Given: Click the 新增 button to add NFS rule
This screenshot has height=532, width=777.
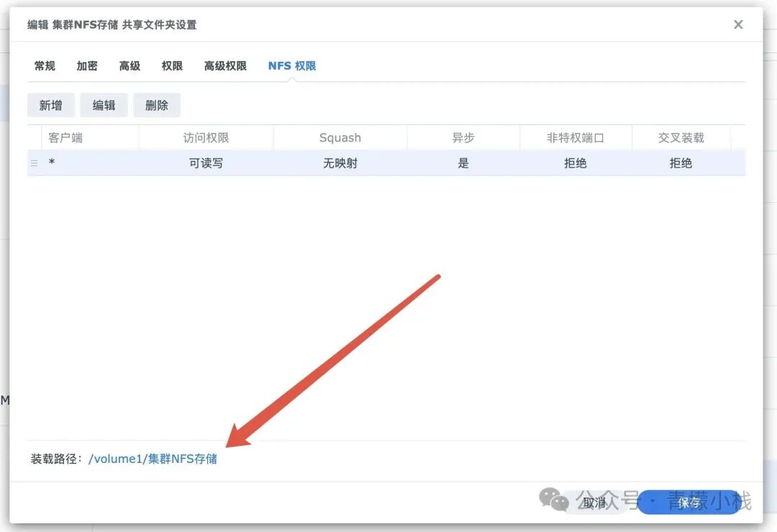Looking at the screenshot, I should coord(50,104).
